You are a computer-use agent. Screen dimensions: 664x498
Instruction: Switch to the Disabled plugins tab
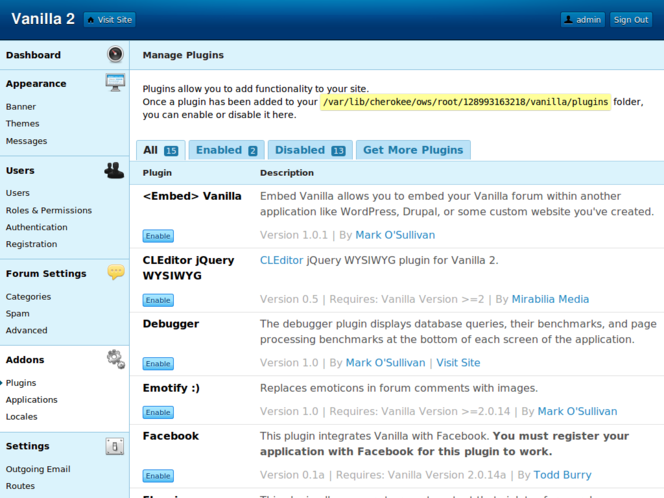pos(310,150)
